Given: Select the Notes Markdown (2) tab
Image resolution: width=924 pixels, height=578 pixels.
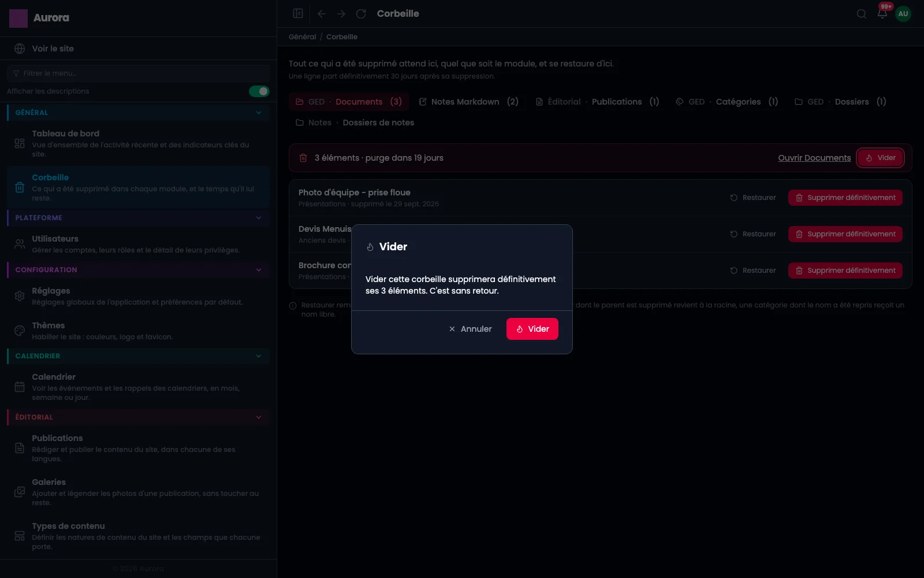Looking at the screenshot, I should (469, 102).
